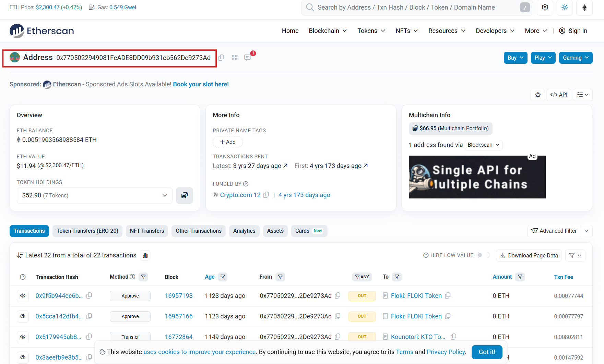Open token holdings portfolio icon button
This screenshot has height=364, width=604.
185,195
